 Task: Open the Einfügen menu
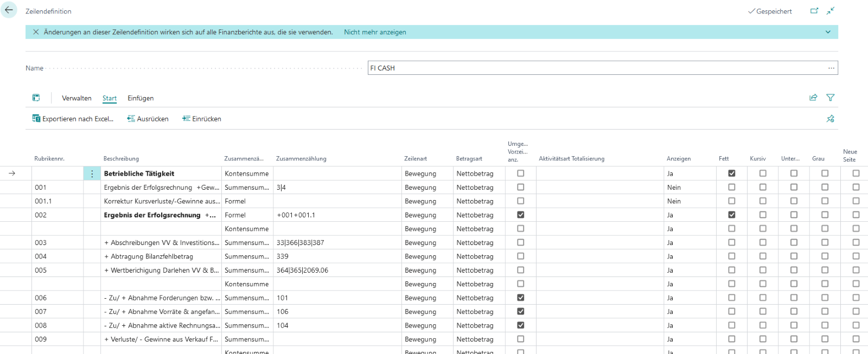141,98
